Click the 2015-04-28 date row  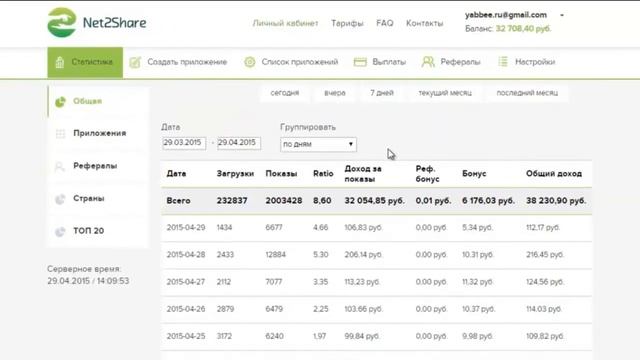tap(376, 255)
